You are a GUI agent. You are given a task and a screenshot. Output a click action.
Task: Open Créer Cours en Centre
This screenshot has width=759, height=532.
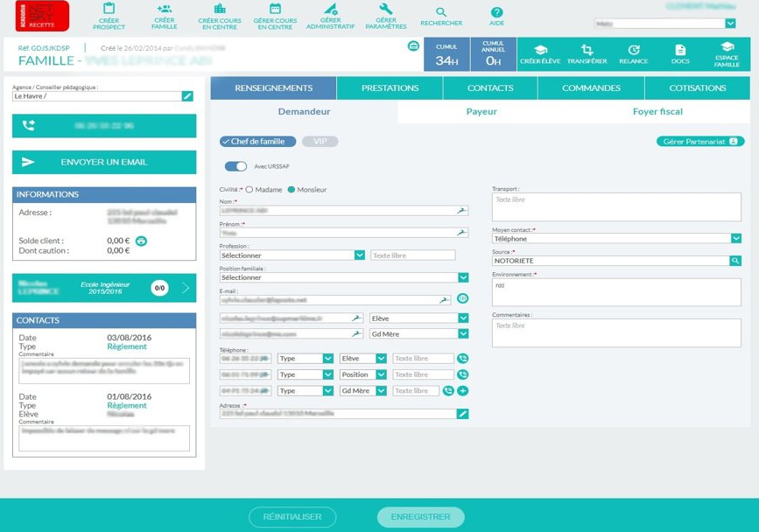220,16
